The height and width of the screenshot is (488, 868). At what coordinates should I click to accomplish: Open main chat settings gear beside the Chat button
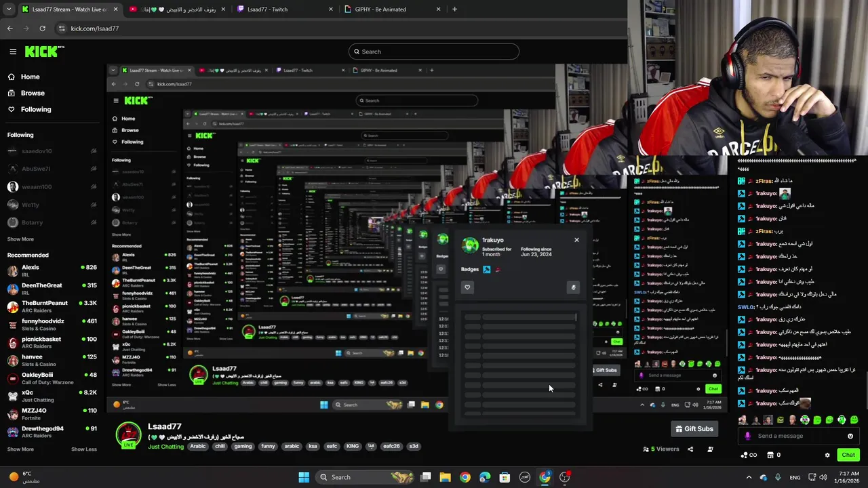827,455
